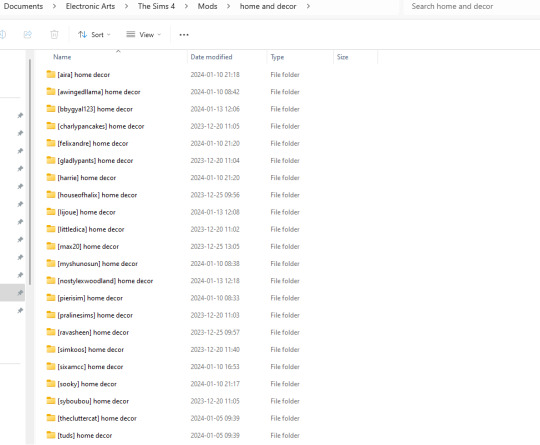
Task: Select the [tuds] home decor folder icon
Action: pyautogui.click(x=51, y=435)
